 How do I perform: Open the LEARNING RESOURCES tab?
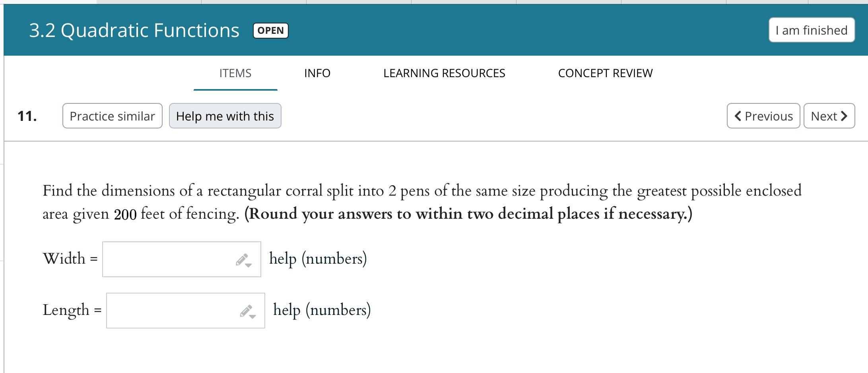444,73
